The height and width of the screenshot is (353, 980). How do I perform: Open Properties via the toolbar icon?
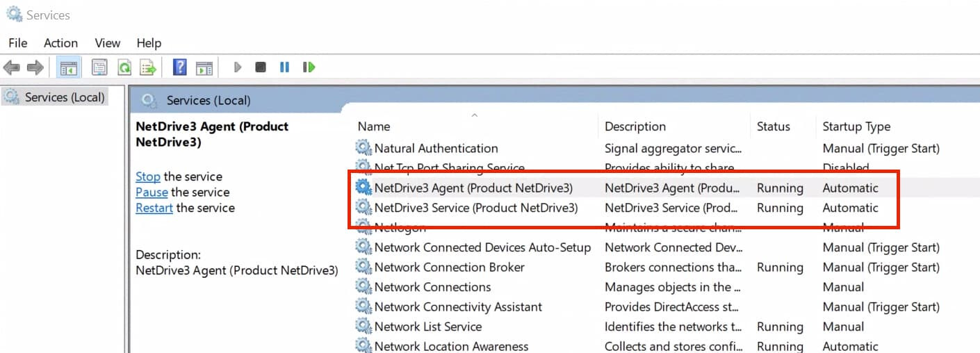point(99,67)
